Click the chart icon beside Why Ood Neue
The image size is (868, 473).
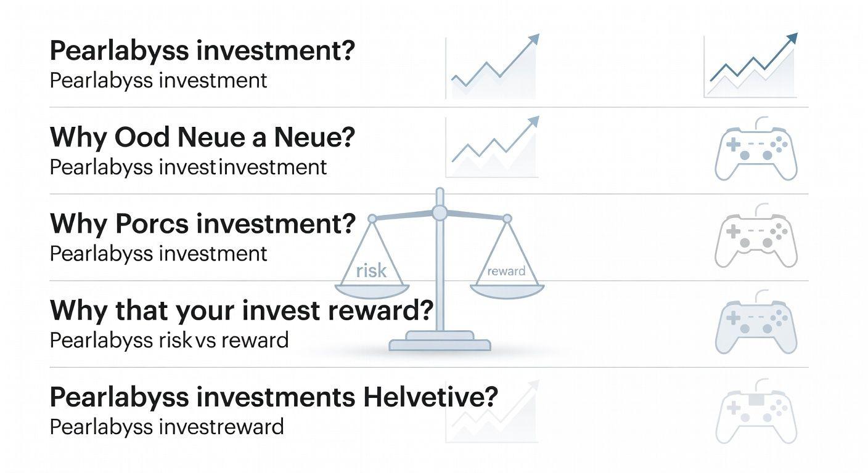click(493, 147)
